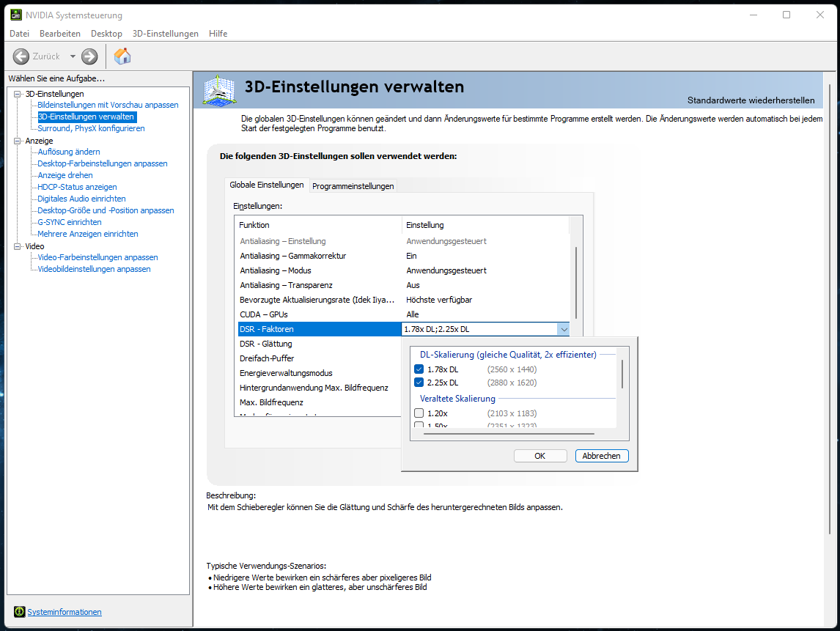
Task: Click the settings list vertical scrollbar
Action: (576, 283)
